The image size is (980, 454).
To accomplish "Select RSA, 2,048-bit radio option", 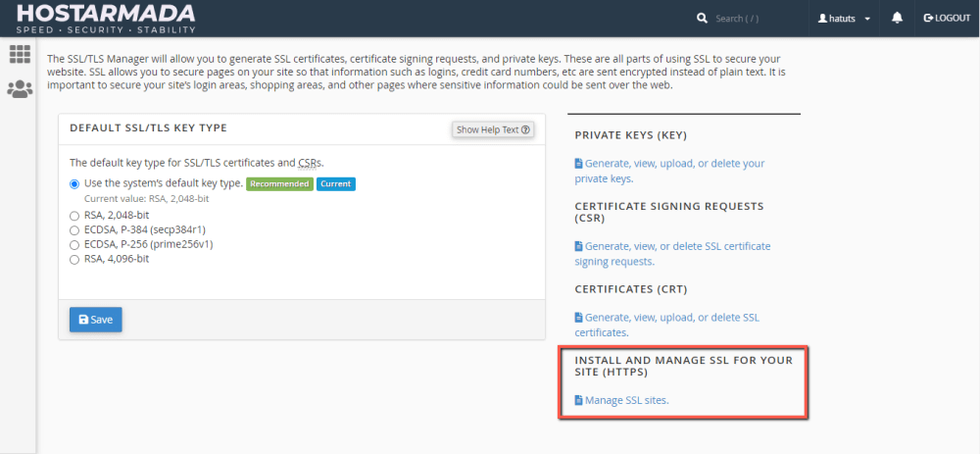I will coord(74,216).
